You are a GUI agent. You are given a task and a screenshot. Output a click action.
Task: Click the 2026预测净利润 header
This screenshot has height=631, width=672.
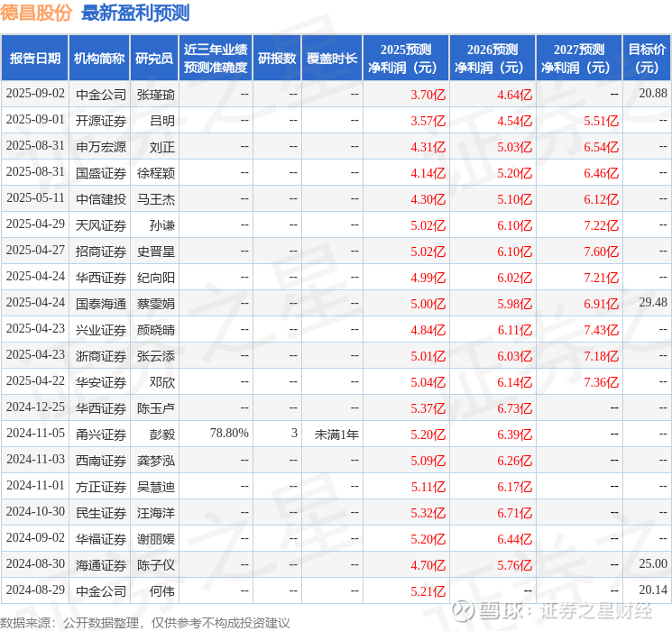pyautogui.click(x=492, y=59)
